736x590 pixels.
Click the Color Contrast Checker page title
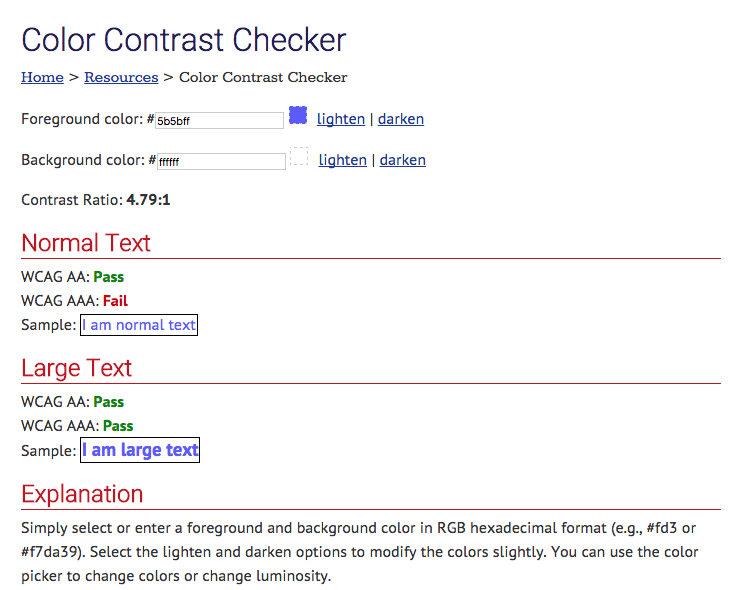tap(184, 40)
